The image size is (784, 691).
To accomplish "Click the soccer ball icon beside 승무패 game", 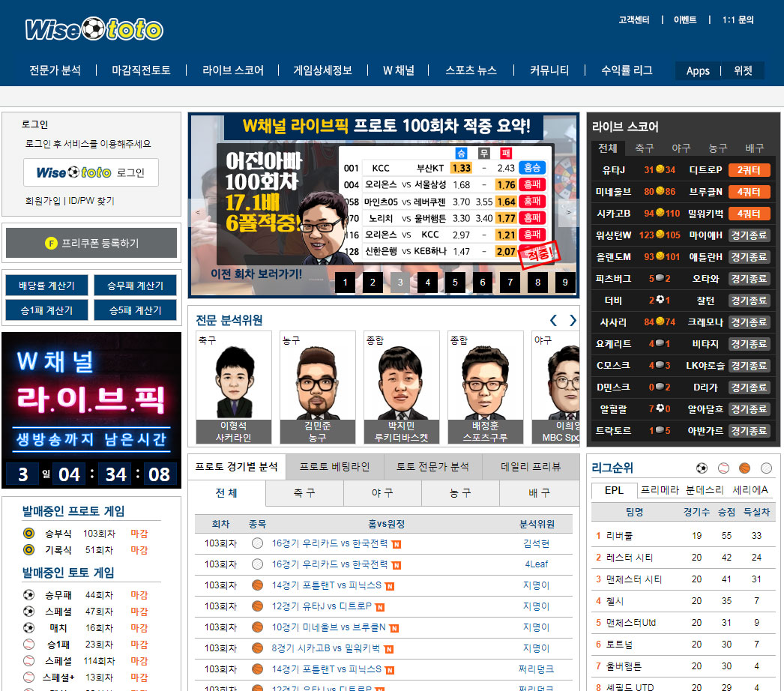I will coord(28,594).
